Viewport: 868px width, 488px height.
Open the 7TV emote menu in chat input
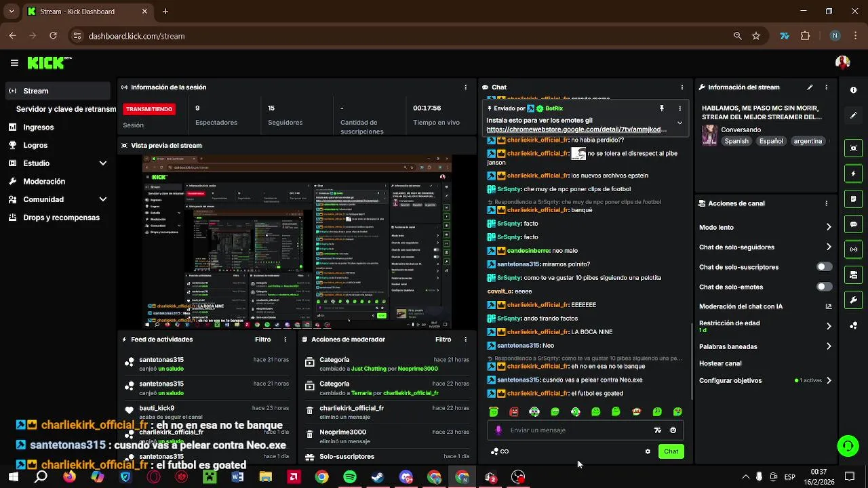[657, 430]
